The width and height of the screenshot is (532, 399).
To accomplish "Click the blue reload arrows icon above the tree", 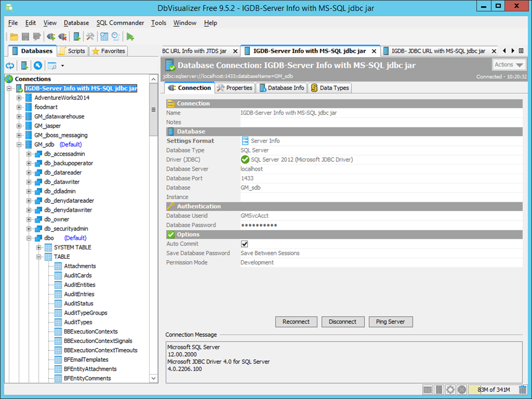I will pos(10,65).
